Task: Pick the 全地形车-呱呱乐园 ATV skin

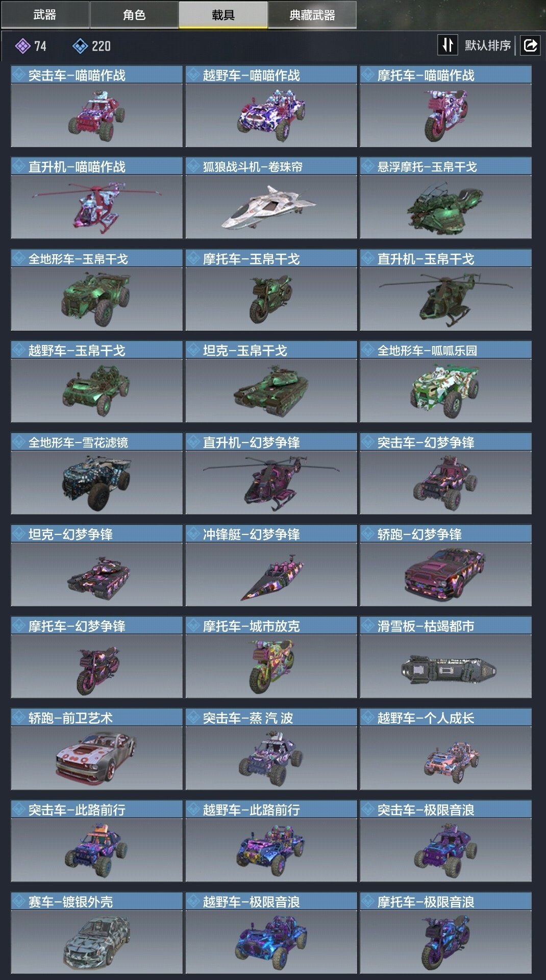Action: (x=445, y=382)
